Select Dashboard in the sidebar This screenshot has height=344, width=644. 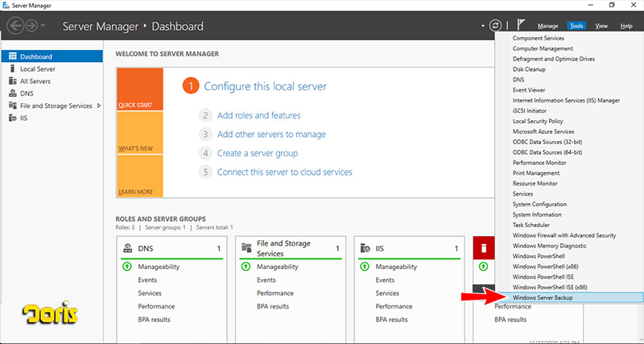click(x=52, y=56)
